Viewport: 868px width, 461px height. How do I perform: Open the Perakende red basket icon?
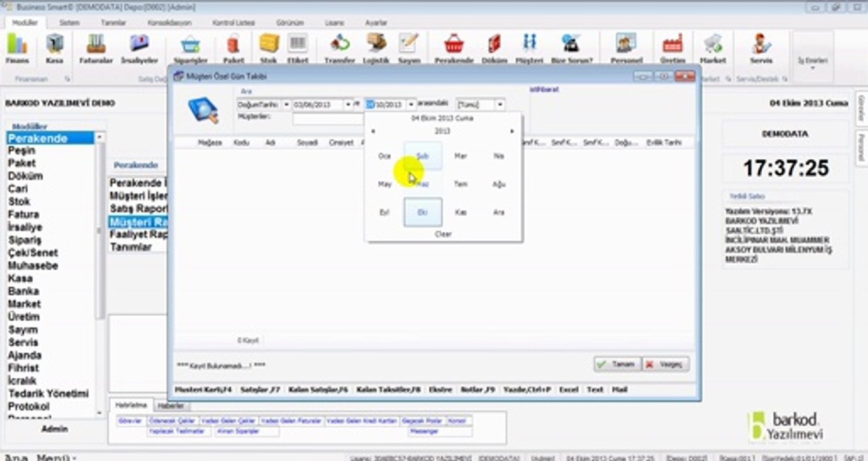[x=454, y=48]
